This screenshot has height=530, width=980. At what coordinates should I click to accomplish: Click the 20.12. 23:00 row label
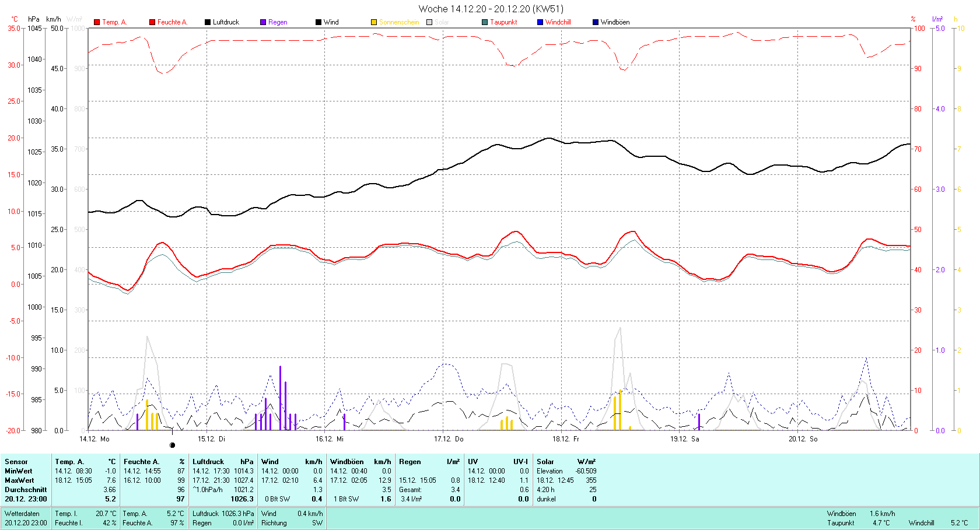pos(26,499)
